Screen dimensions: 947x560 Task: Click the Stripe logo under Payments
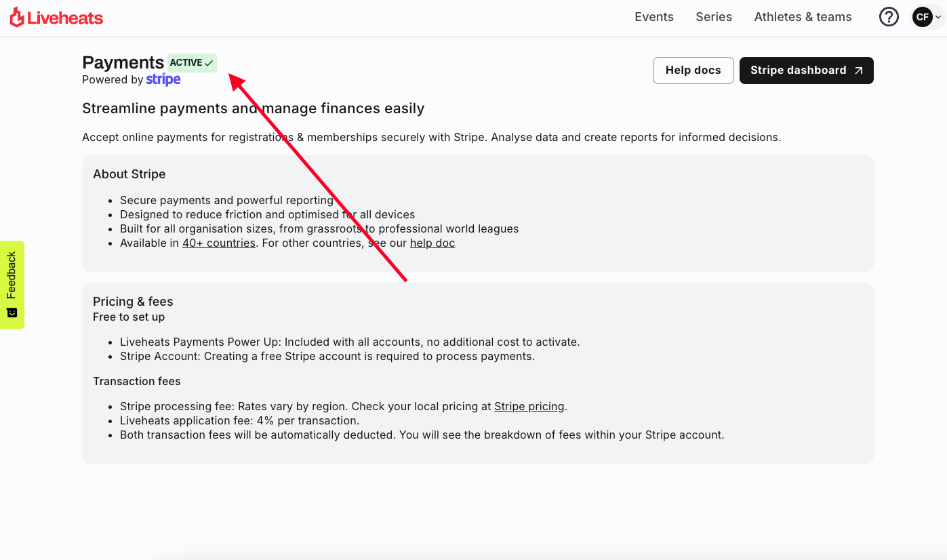[163, 79]
